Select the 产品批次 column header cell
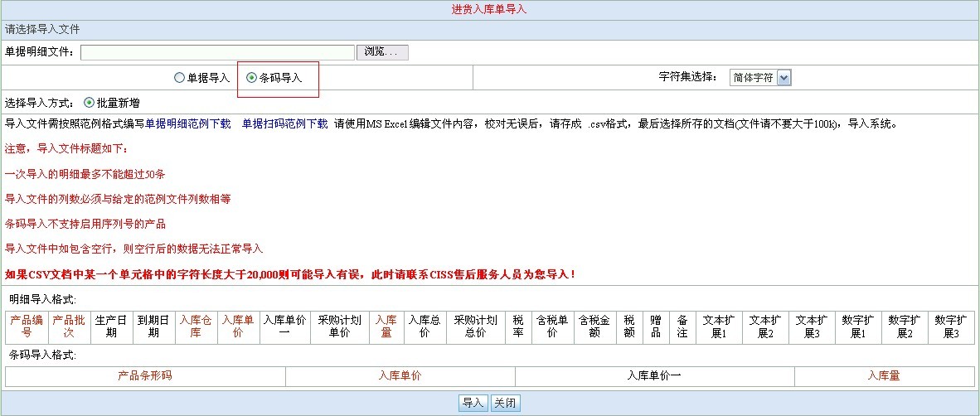980x416 pixels. (69, 327)
